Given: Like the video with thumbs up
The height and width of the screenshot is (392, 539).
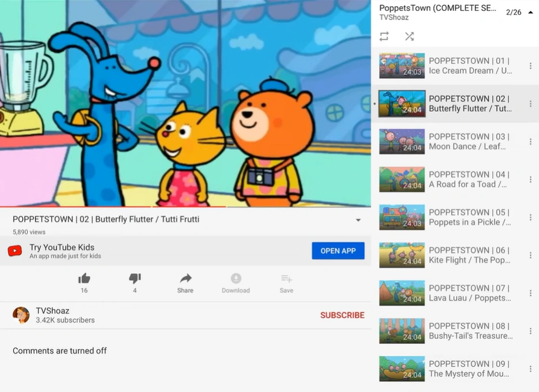Looking at the screenshot, I should coord(84,278).
